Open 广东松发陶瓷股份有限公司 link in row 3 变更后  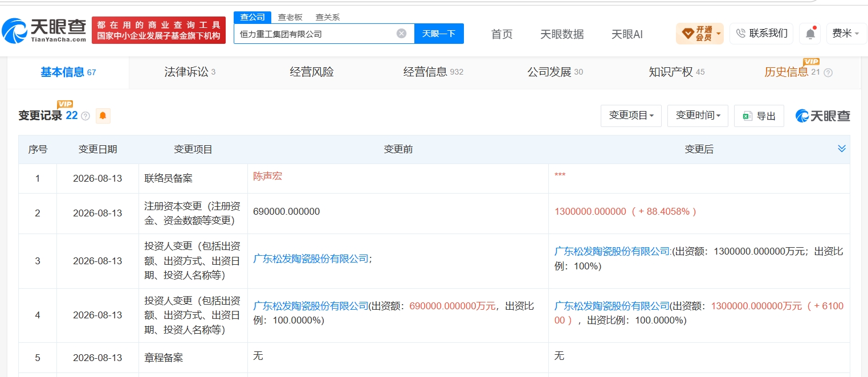(x=612, y=251)
